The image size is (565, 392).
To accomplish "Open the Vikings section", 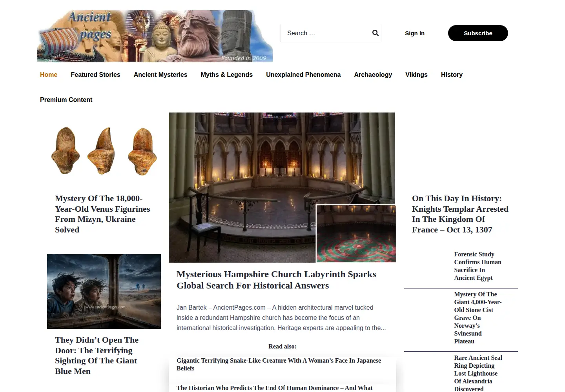I will tap(416, 74).
